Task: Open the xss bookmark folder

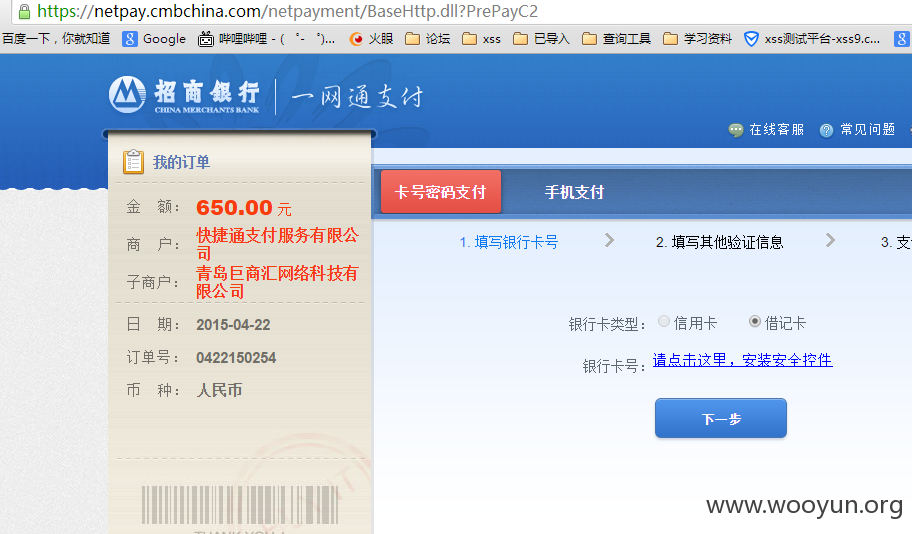Action: [x=481, y=39]
